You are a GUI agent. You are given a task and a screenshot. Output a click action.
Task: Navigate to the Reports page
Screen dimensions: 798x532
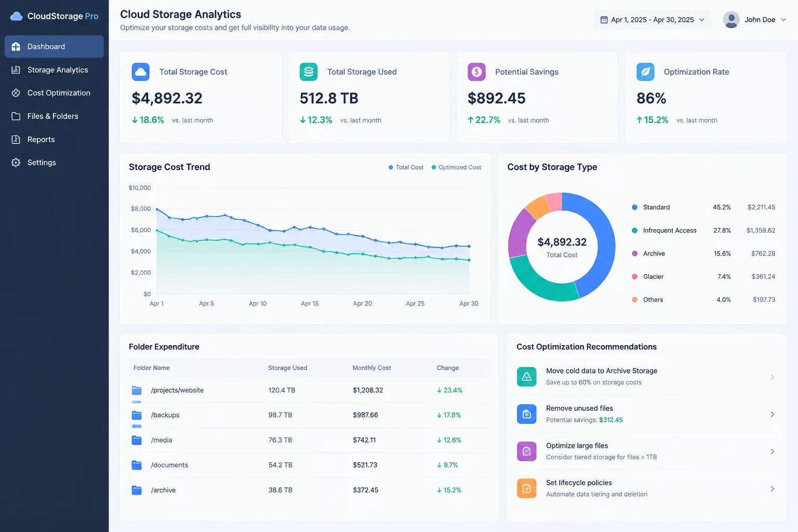coord(54,139)
